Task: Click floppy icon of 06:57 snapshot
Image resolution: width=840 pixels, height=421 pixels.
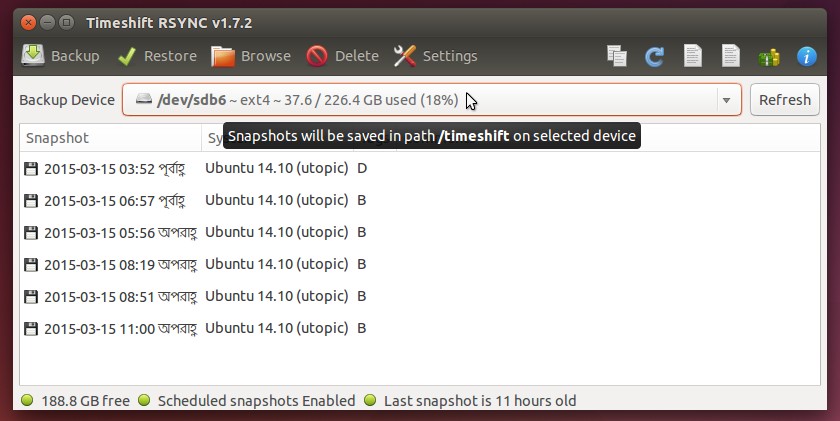Action: (x=31, y=201)
